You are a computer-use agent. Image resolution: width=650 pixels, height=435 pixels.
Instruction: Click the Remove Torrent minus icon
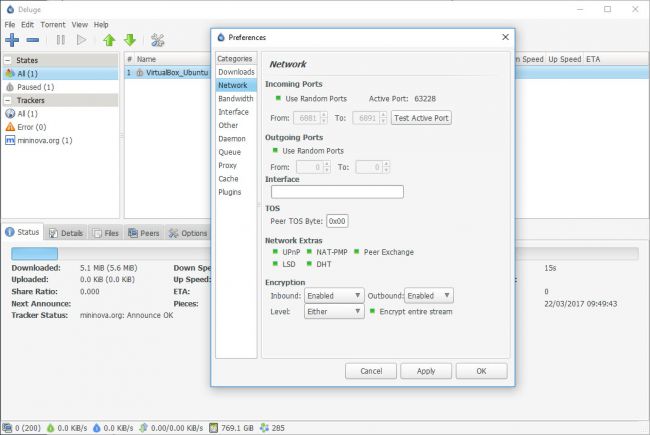(x=33, y=40)
